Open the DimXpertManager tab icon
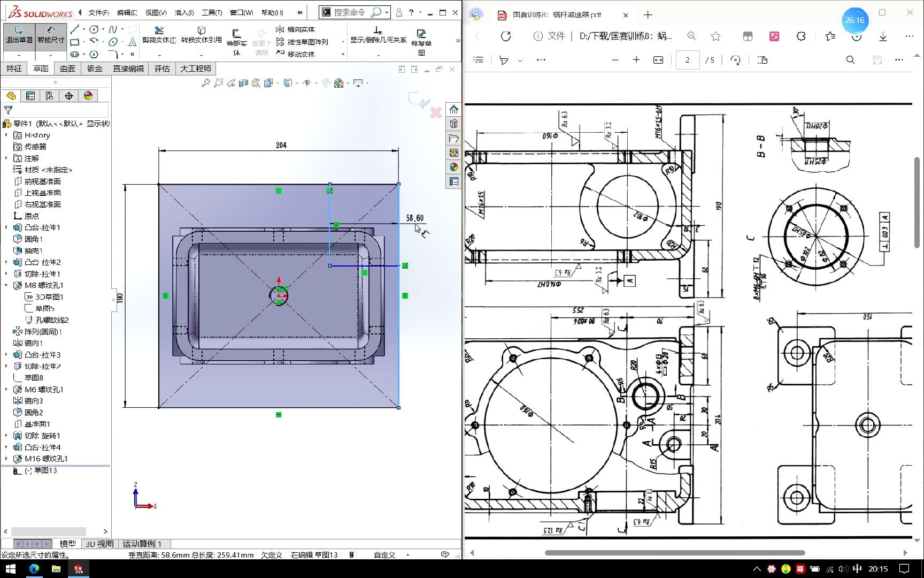 [x=68, y=96]
